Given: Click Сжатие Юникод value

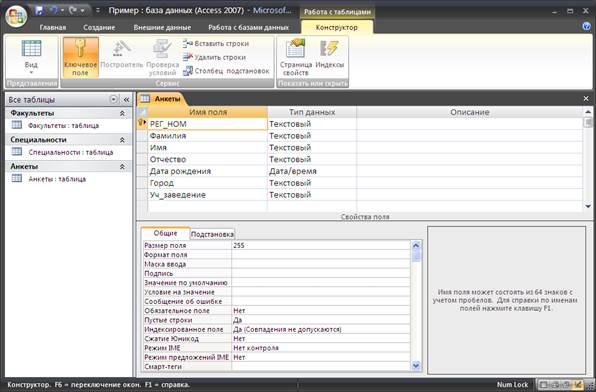Looking at the screenshot, I should pos(321,338).
